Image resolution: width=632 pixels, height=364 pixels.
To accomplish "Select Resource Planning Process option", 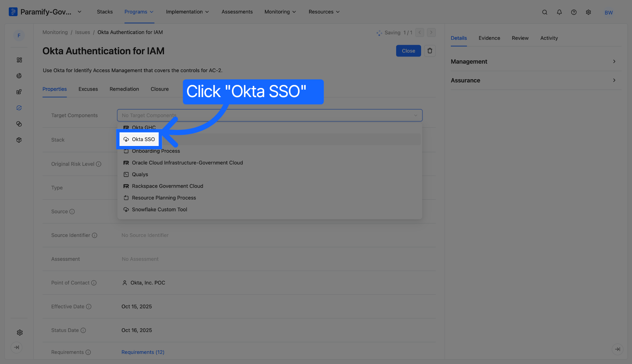I will point(270,198).
